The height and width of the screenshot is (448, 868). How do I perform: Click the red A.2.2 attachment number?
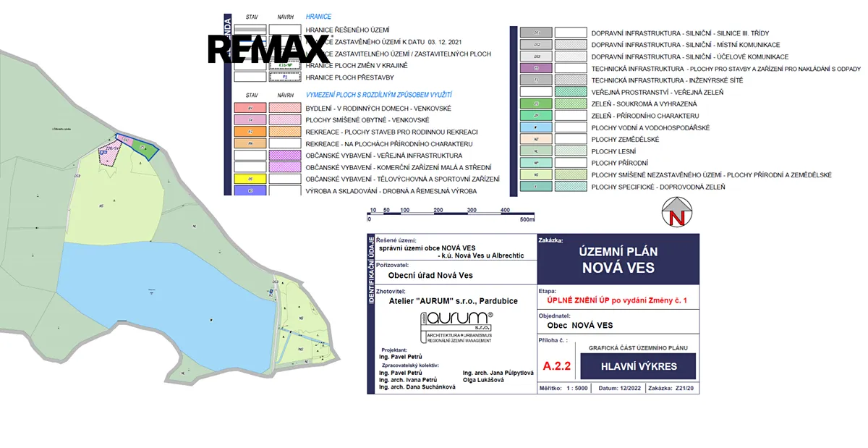(x=556, y=366)
